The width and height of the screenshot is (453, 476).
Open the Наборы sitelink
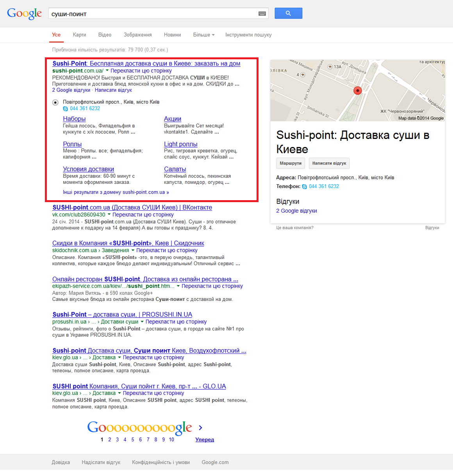point(74,119)
